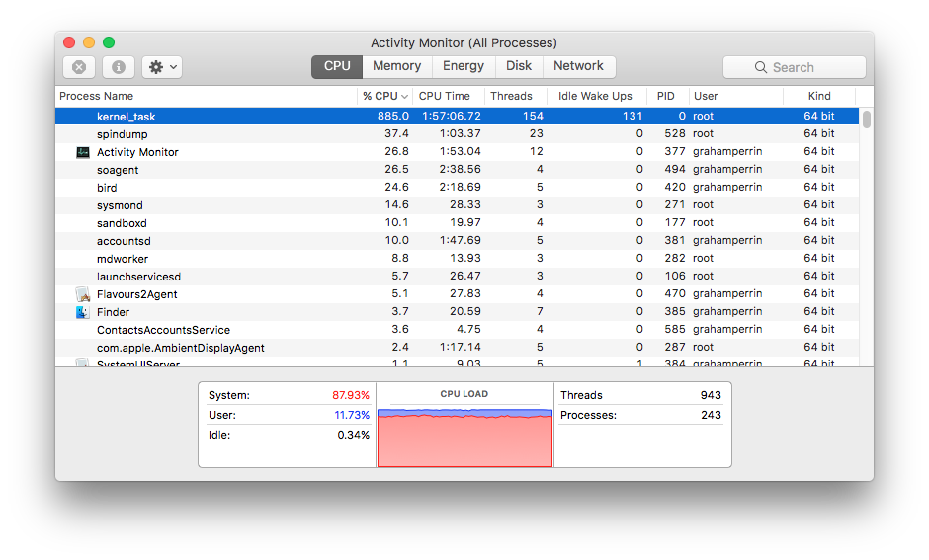This screenshot has width=929, height=560.
Task: Open process info inspector icon
Action: [x=119, y=67]
